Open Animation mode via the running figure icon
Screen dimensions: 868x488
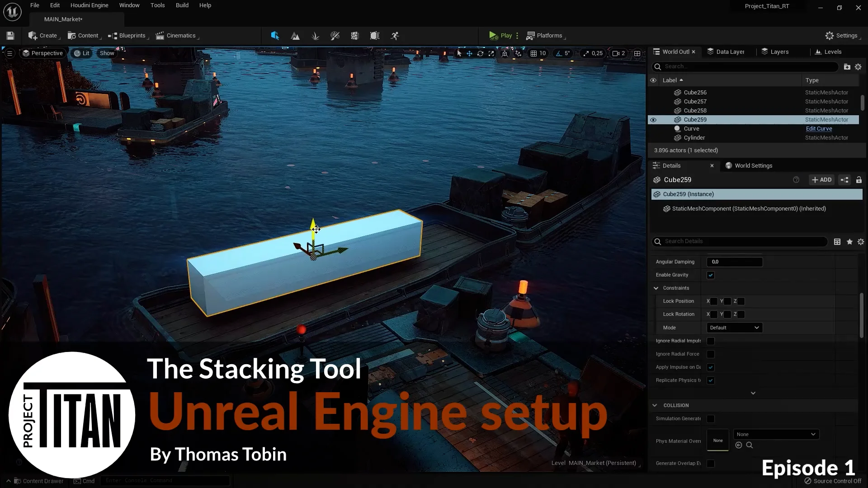(394, 36)
